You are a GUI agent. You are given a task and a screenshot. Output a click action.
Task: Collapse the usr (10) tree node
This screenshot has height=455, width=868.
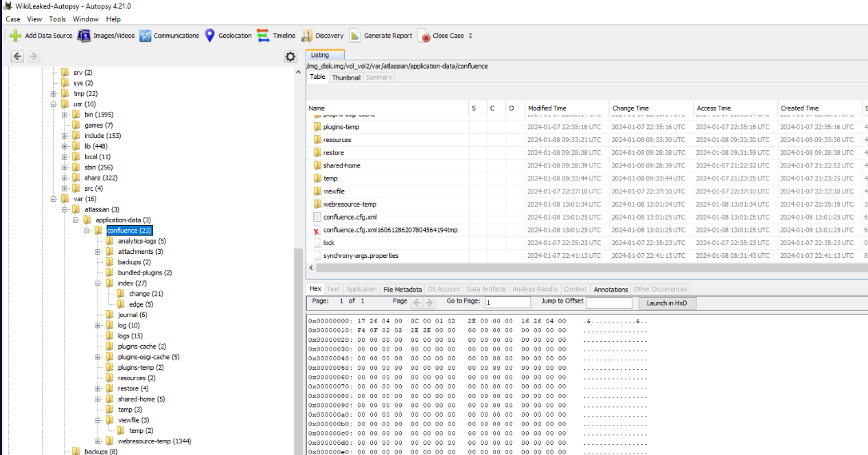54,104
